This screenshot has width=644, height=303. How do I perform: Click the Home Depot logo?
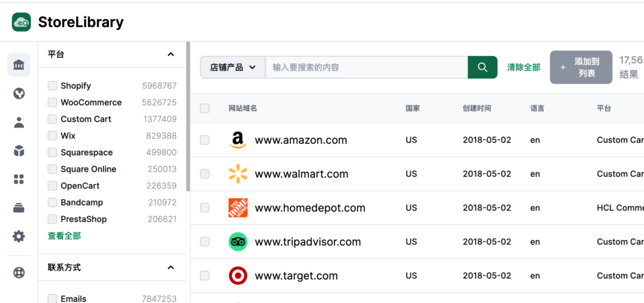[x=238, y=207]
